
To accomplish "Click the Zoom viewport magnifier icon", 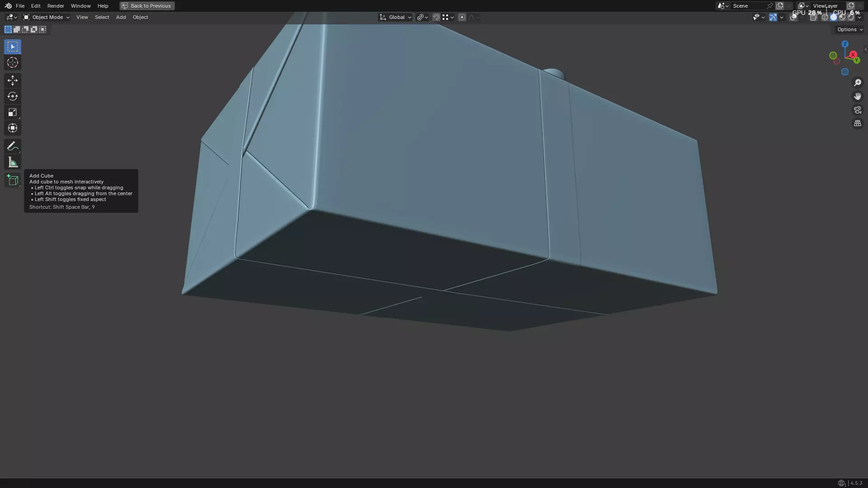I will point(857,83).
